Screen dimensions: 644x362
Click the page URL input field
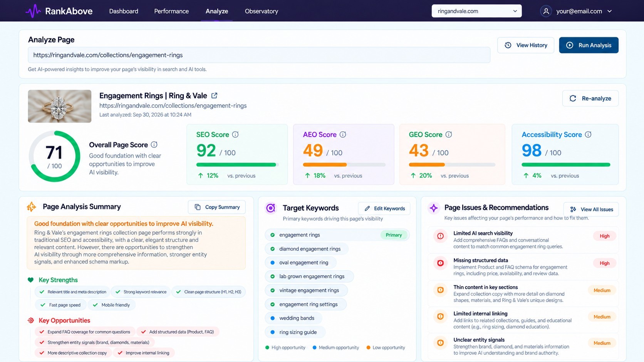coord(259,55)
